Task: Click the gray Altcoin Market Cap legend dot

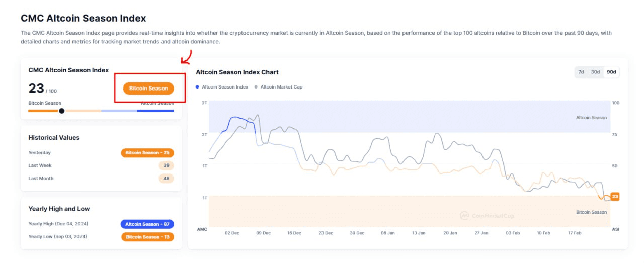Action: [256, 87]
